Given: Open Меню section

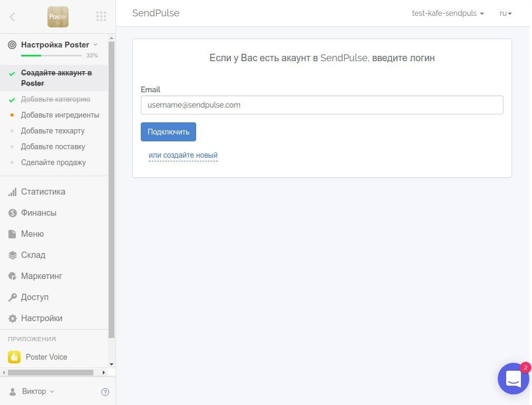Looking at the screenshot, I should point(32,234).
